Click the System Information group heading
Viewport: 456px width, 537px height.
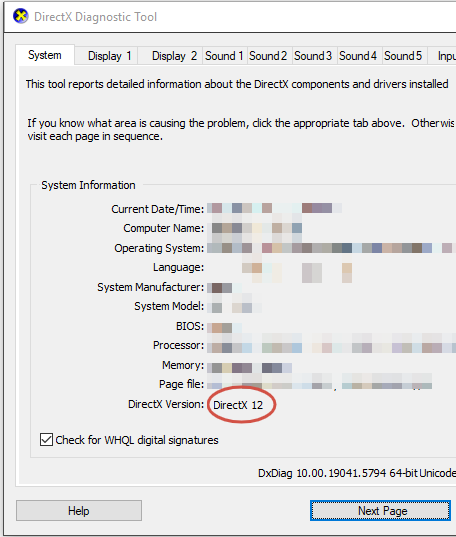(x=88, y=185)
